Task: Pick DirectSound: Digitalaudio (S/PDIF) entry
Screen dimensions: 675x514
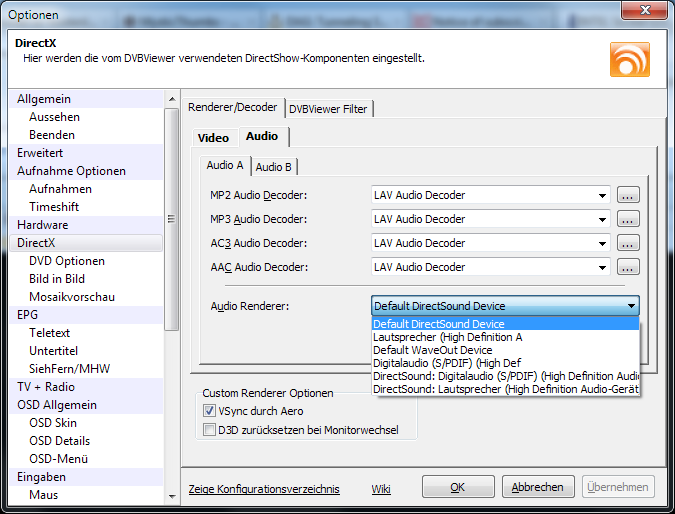Action: (x=505, y=376)
